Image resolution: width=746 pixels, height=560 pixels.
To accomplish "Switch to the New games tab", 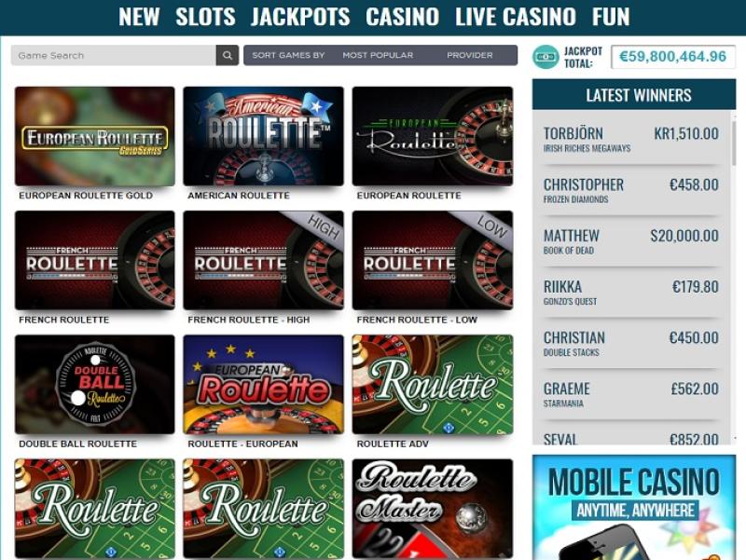I will click(x=139, y=17).
